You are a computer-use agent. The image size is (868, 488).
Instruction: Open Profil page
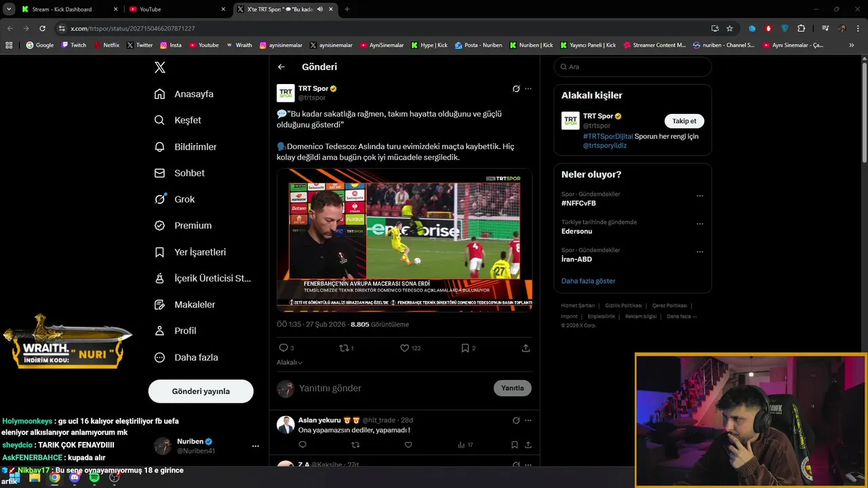point(175,331)
